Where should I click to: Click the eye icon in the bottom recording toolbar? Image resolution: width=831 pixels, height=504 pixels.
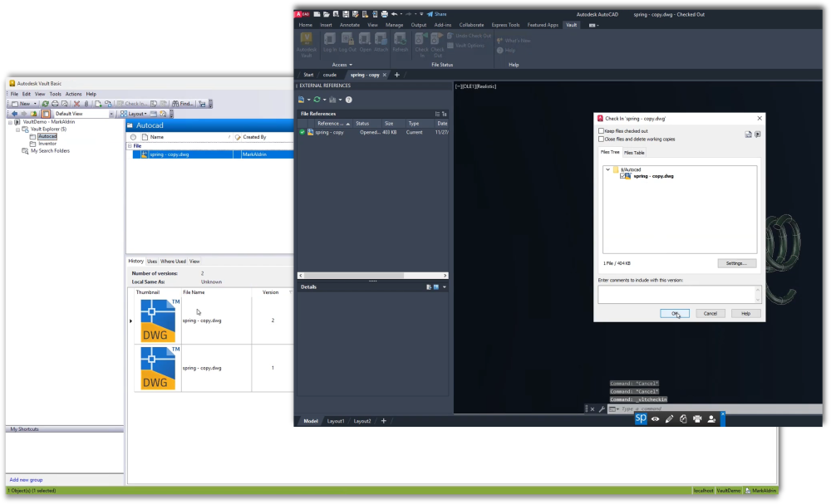656,418
